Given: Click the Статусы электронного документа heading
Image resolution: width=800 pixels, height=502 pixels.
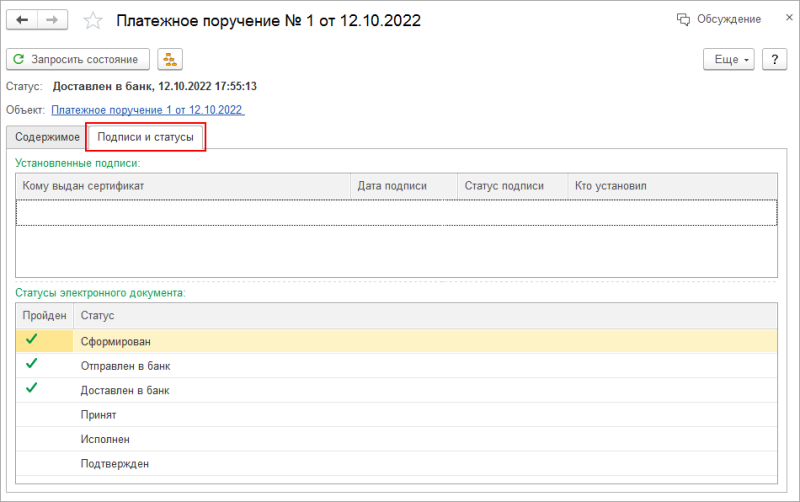Looking at the screenshot, I should coord(101,293).
